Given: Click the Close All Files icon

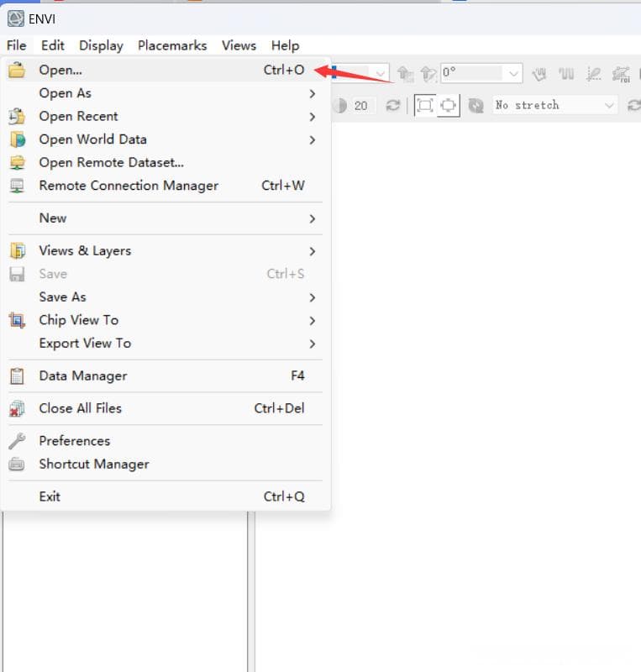Looking at the screenshot, I should (17, 408).
